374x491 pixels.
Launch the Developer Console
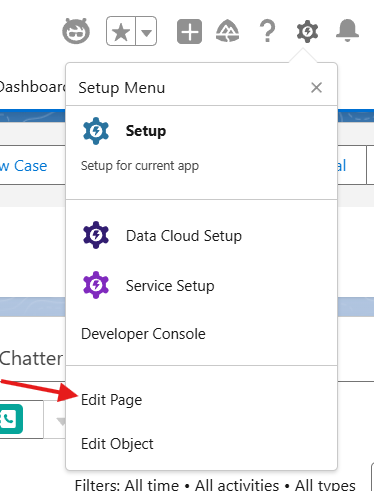click(x=143, y=334)
